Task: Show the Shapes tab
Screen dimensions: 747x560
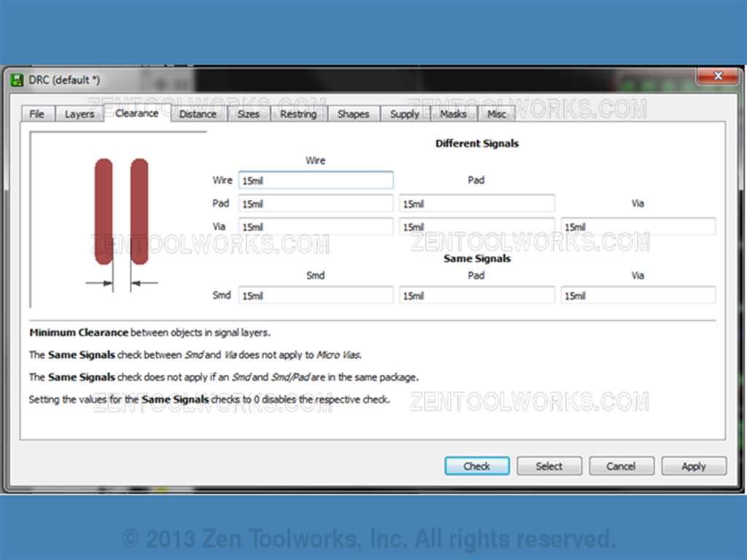Action: (353, 114)
